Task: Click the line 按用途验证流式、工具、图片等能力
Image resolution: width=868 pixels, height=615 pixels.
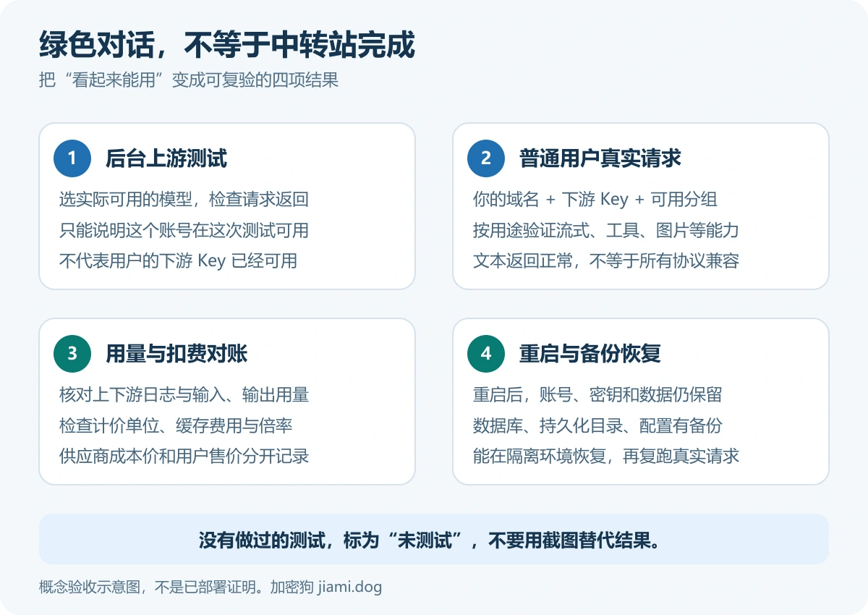Action: pyautogui.click(x=606, y=230)
